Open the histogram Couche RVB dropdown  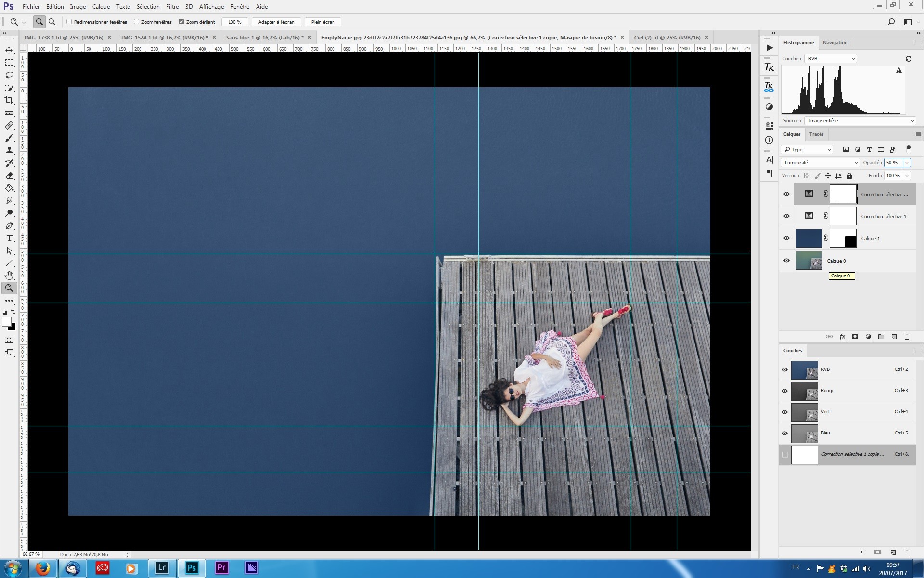click(x=831, y=59)
